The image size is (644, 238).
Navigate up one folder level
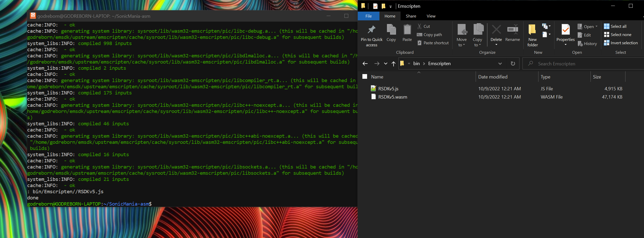pos(394,64)
